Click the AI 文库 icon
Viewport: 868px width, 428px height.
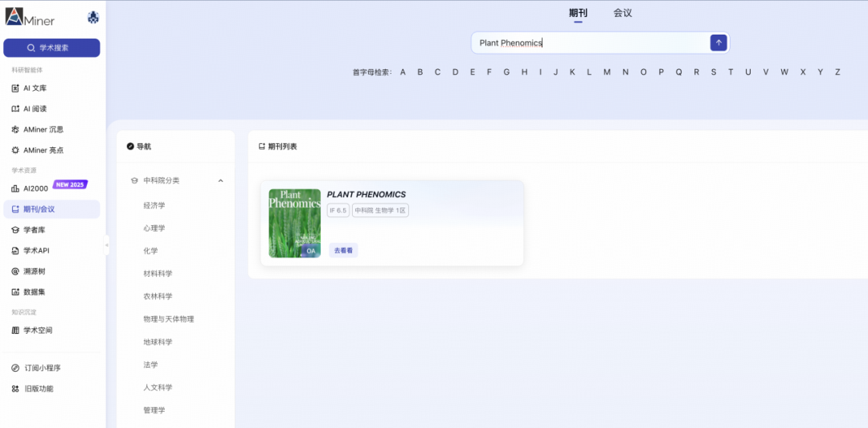tap(15, 88)
